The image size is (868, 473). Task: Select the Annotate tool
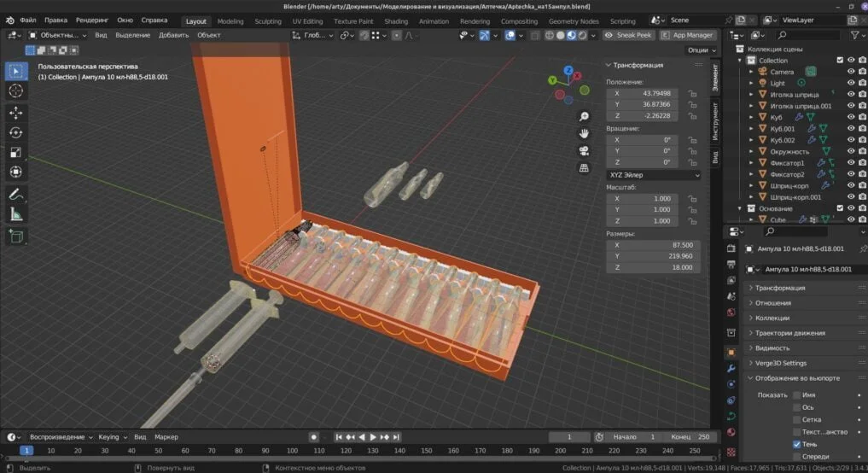(15, 195)
